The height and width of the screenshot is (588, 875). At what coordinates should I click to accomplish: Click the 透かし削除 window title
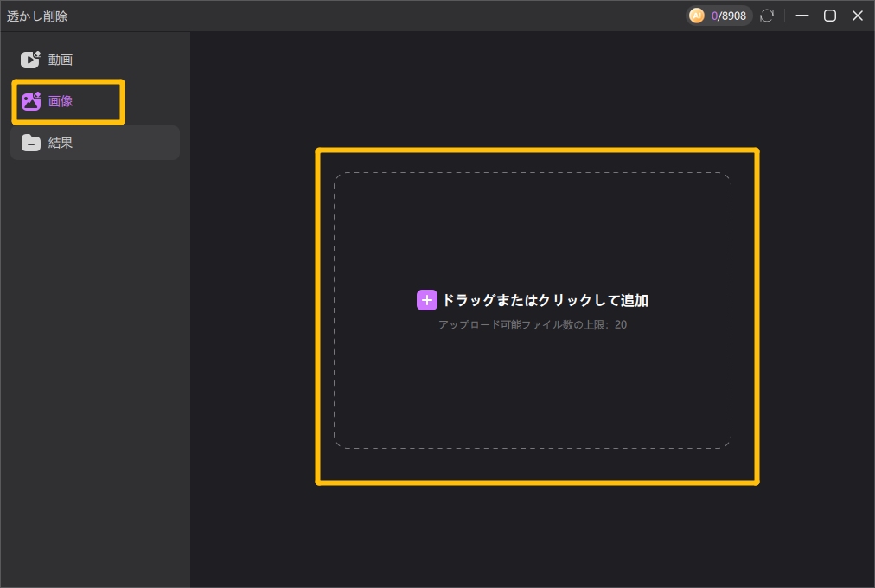click(x=37, y=16)
